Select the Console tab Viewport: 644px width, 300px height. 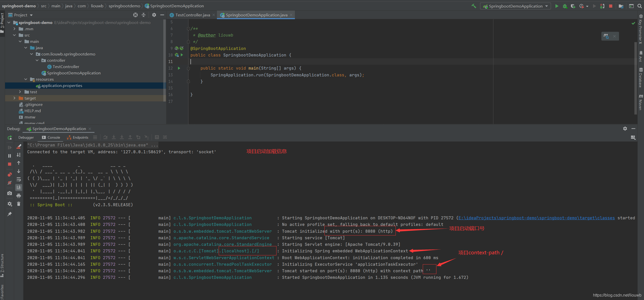(51, 137)
